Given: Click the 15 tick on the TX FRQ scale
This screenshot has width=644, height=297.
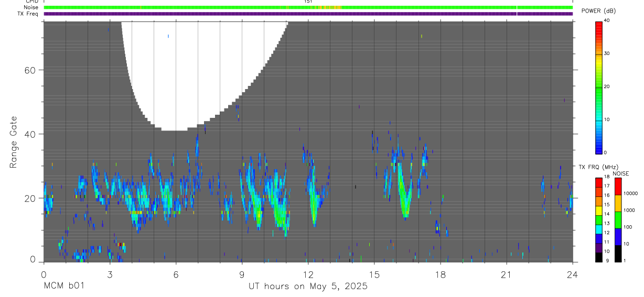Looking at the screenshot, I should 607,205.
